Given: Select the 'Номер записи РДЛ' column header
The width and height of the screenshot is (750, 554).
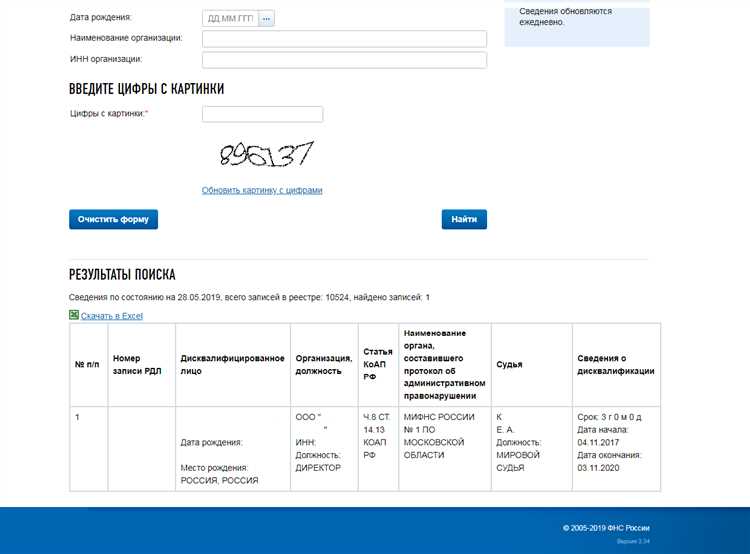Looking at the screenshot, I should (x=142, y=365).
